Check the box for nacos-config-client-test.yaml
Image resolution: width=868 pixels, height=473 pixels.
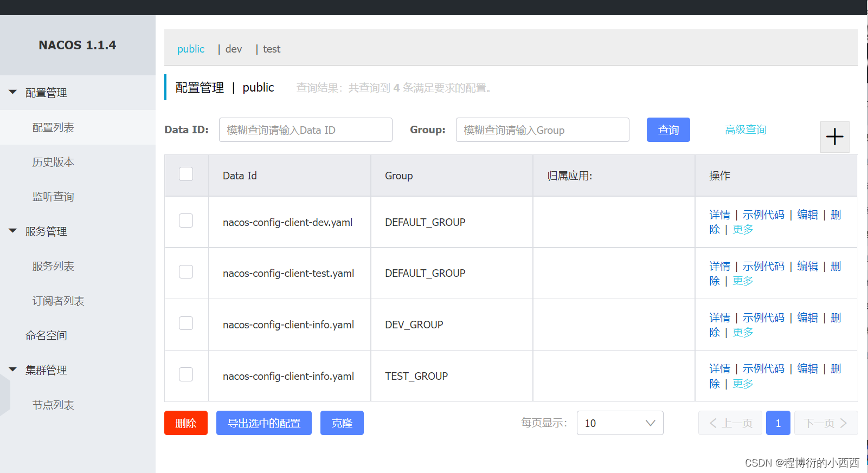186,271
